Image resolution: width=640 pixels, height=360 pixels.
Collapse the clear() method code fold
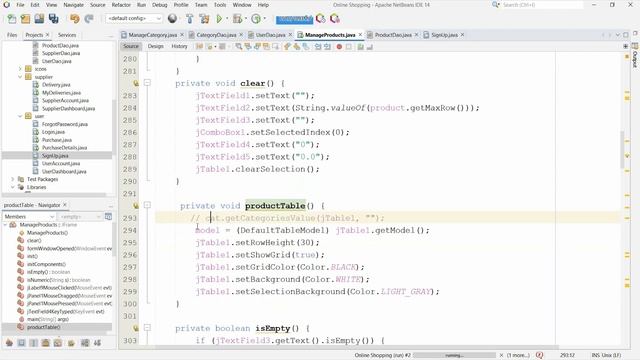(147, 83)
